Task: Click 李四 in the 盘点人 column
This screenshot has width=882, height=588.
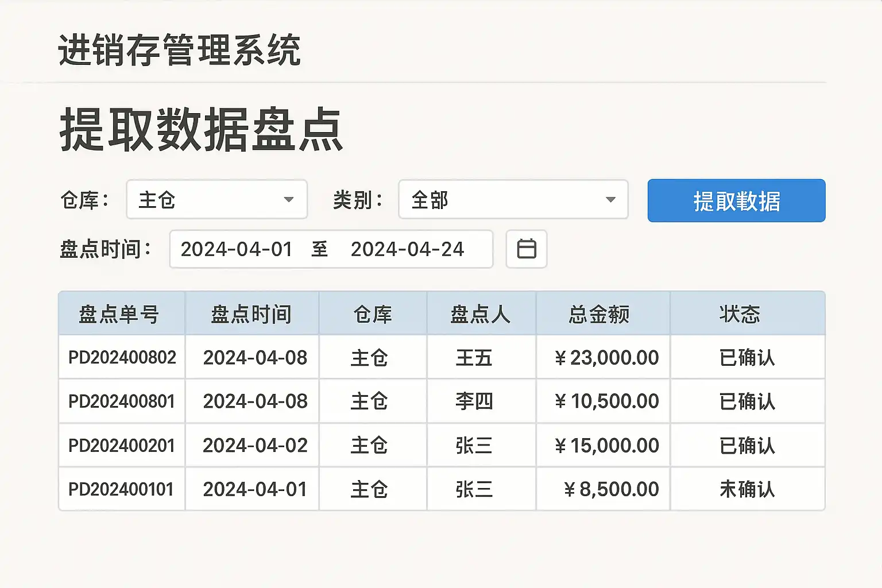Action: click(474, 401)
